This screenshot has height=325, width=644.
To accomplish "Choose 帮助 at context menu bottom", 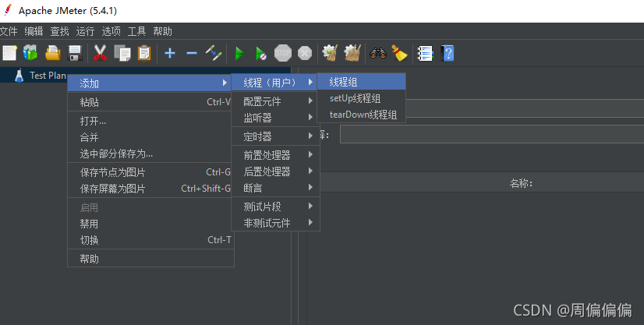I will pyautogui.click(x=150, y=259).
